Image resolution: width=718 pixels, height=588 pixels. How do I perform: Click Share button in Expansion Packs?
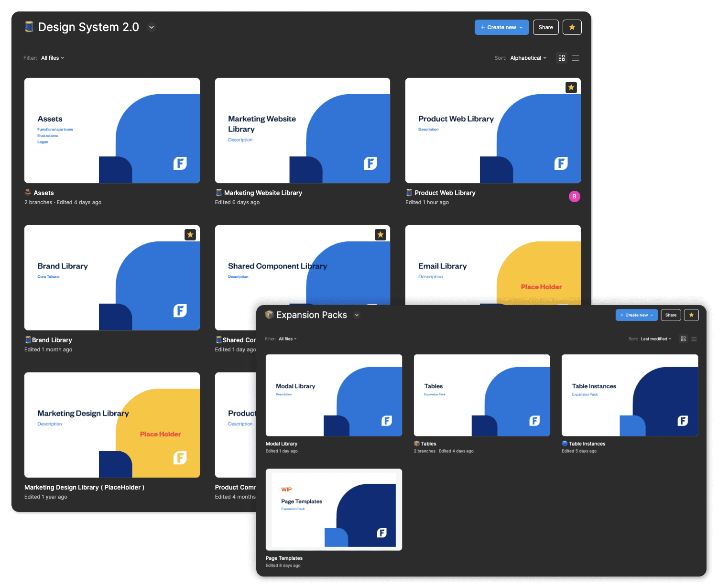click(x=671, y=315)
